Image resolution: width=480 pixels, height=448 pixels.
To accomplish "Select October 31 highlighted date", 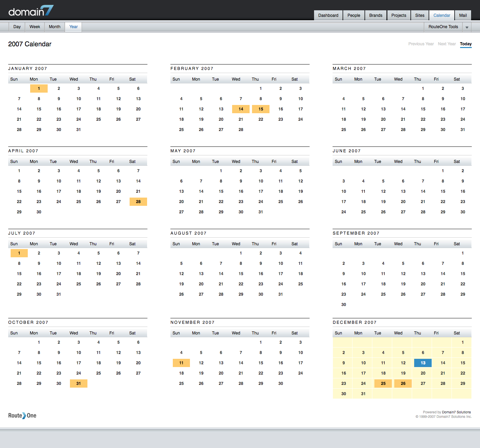I will point(79,384).
